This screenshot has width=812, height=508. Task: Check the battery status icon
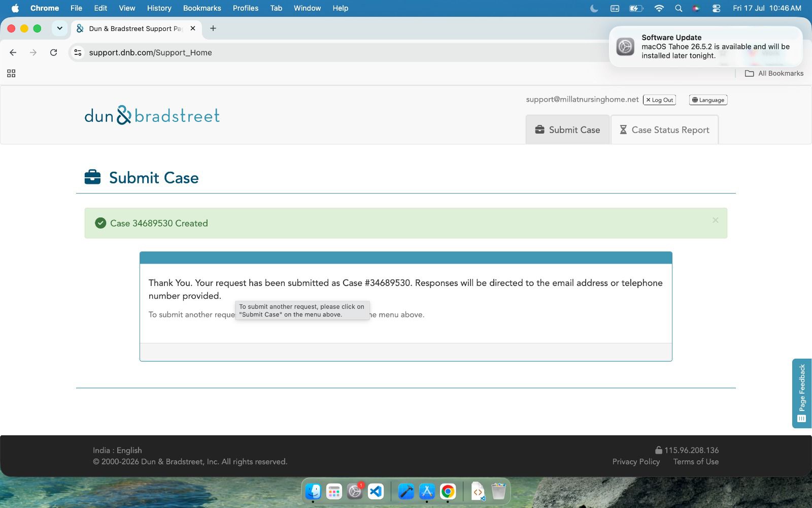click(x=636, y=8)
